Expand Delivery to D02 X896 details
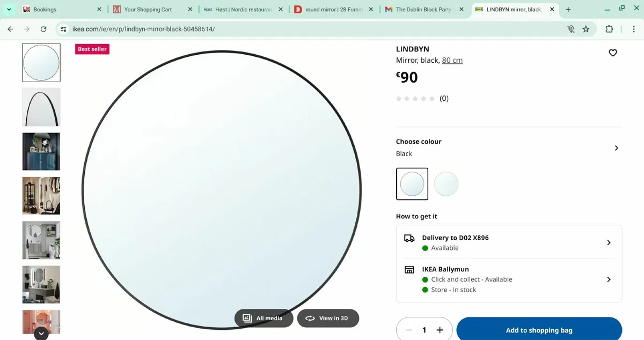644x340 pixels. 609,242
